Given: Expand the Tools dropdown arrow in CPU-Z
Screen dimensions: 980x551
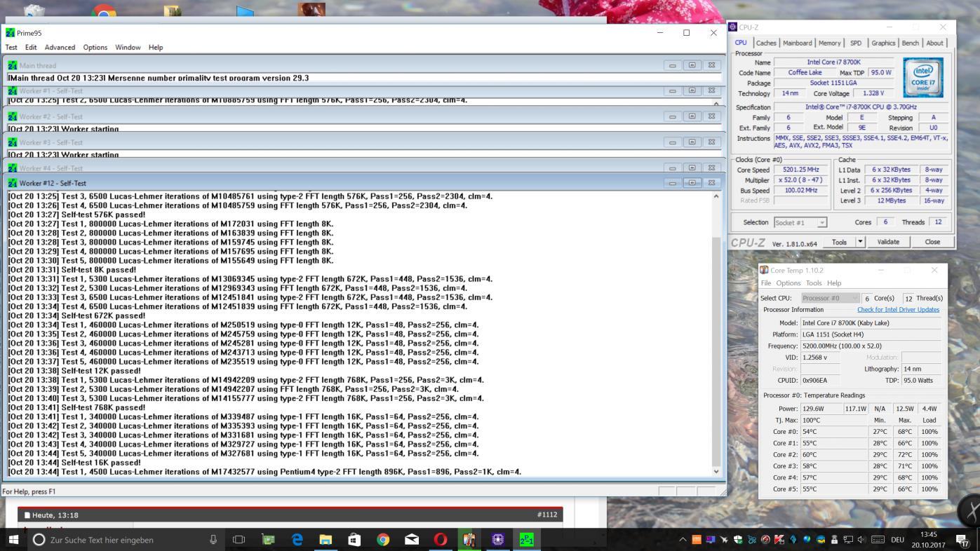Looking at the screenshot, I should coord(861,242).
